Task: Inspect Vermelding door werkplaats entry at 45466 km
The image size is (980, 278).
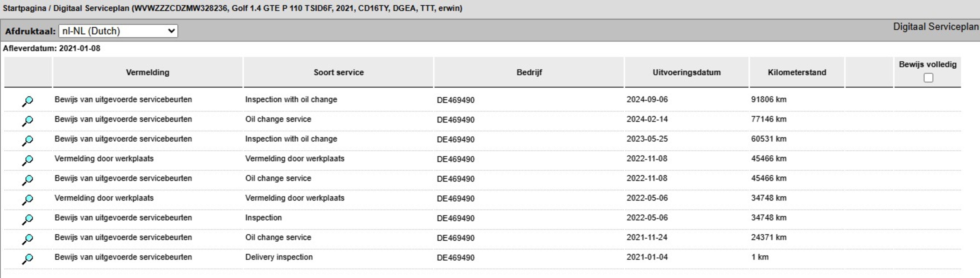Action: coord(27,160)
